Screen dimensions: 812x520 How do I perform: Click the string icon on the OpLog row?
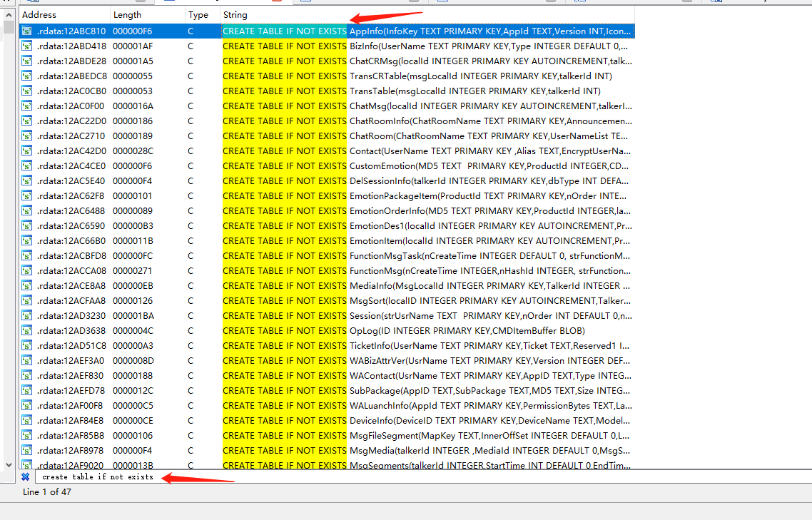coord(25,330)
